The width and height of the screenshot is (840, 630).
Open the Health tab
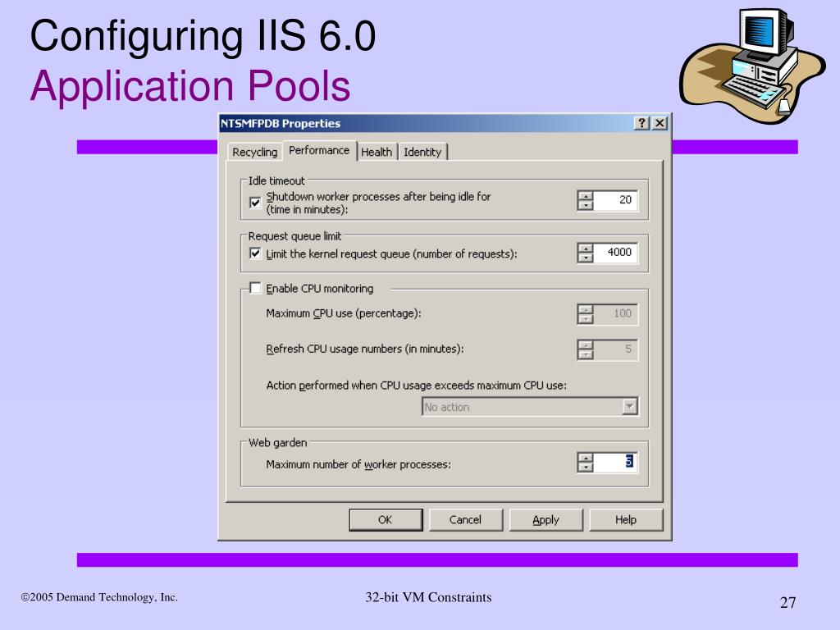pos(377,152)
